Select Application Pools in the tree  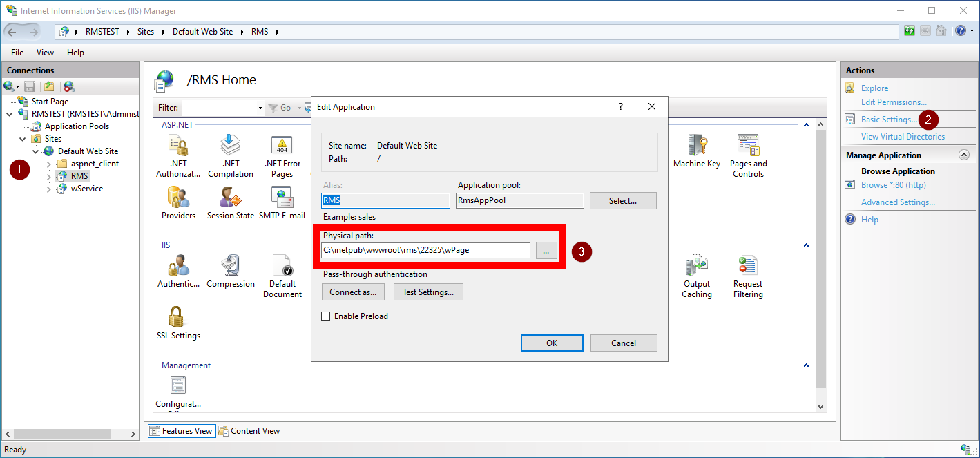[x=77, y=126]
